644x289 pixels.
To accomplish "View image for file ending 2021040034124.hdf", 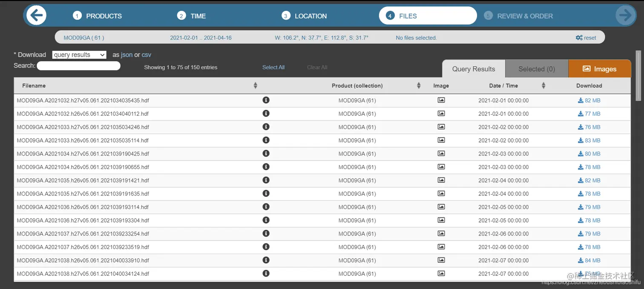I will [x=441, y=273].
